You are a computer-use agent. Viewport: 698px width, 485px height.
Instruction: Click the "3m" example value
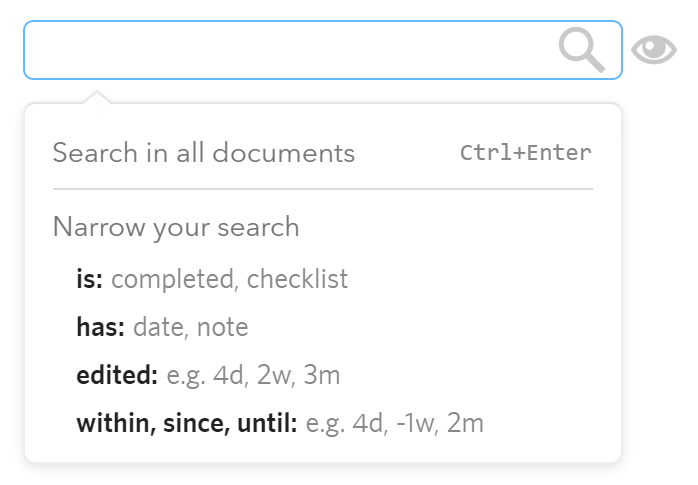click(x=322, y=376)
